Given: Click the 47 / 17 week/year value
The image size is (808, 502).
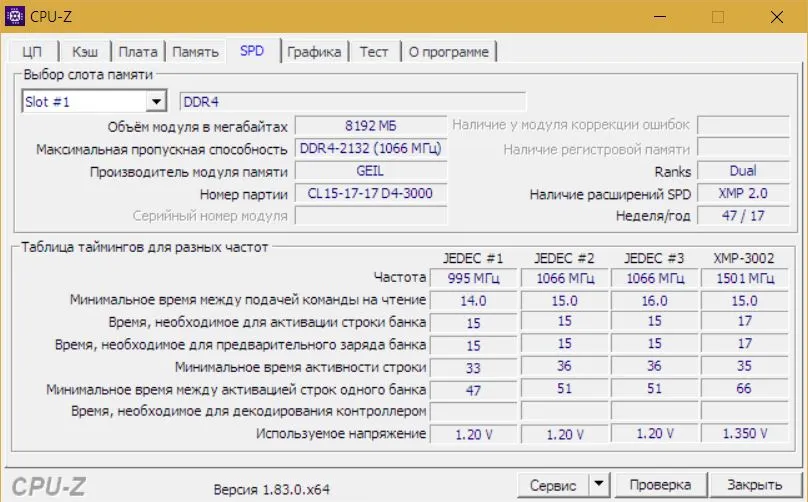Looking at the screenshot, I should tap(743, 216).
